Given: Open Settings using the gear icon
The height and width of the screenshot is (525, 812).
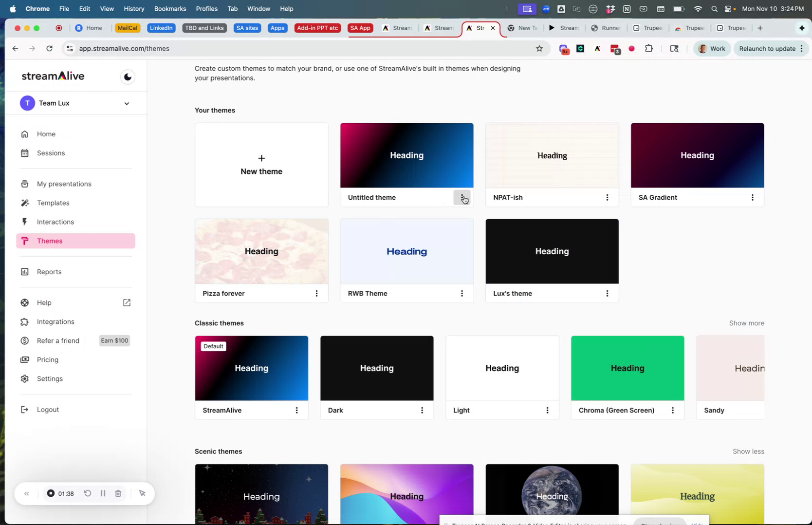Looking at the screenshot, I should (25, 379).
